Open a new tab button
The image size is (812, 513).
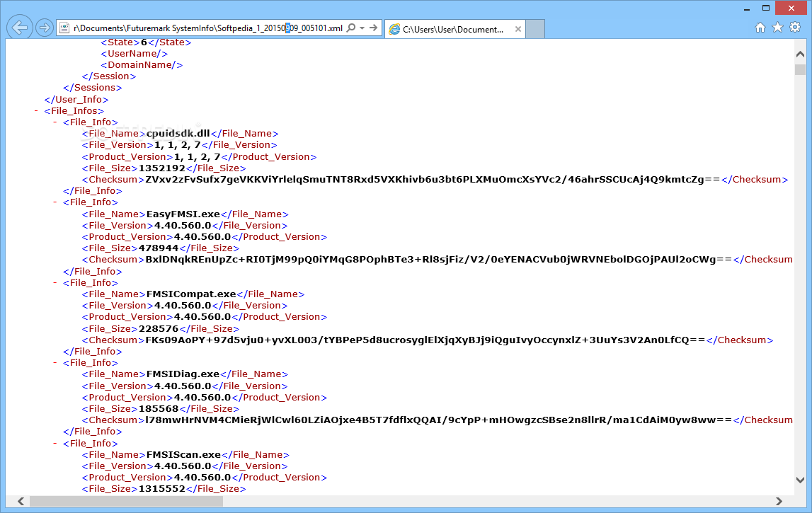[535, 29]
